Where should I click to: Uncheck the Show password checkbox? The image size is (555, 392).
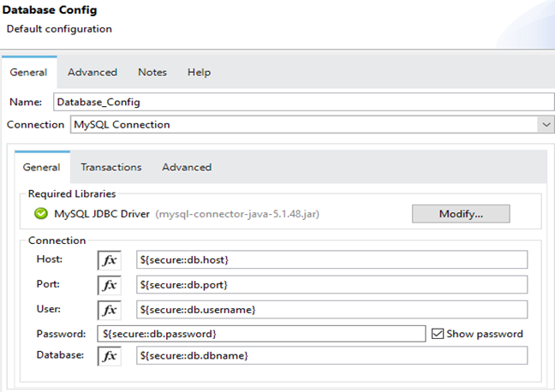pos(438,334)
